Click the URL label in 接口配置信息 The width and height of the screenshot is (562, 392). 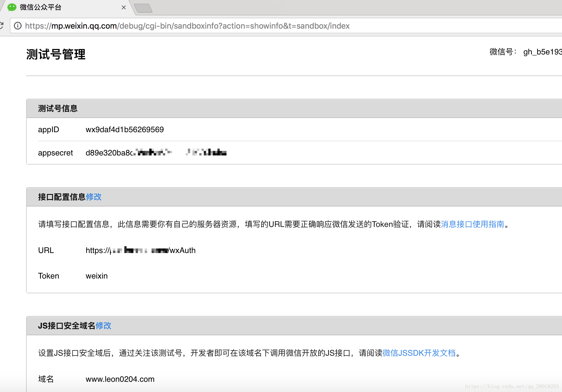tap(46, 250)
